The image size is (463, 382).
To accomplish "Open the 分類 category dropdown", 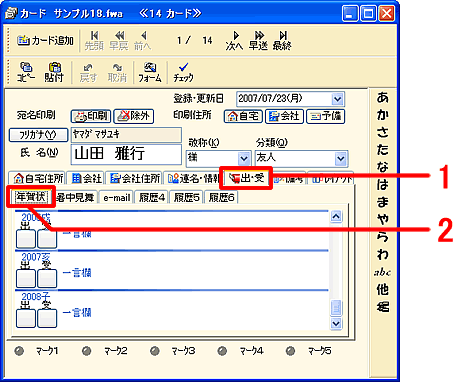I will click(341, 158).
